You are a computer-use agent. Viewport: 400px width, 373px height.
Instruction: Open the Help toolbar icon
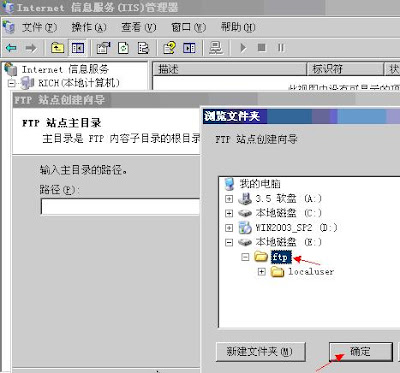(169, 48)
